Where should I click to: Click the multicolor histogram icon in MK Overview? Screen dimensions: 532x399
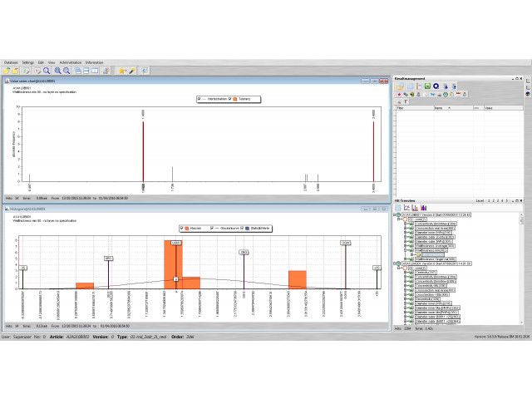(423, 208)
